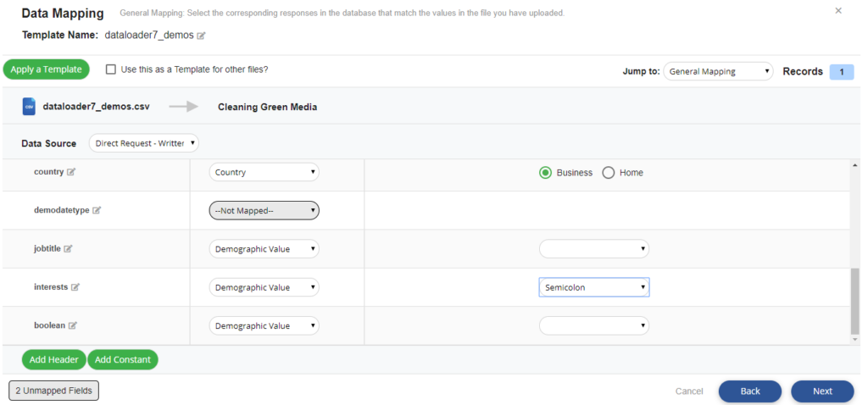This screenshot has width=868, height=405.
Task: Expand the demodatetype Not Mapped dropdown
Action: point(264,210)
